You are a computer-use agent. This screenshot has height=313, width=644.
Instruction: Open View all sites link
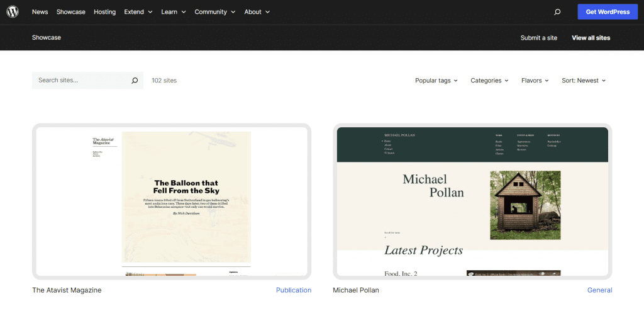point(591,38)
